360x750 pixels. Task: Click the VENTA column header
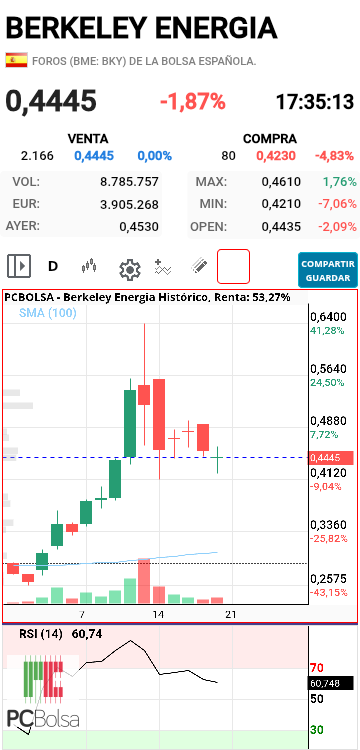click(88, 139)
